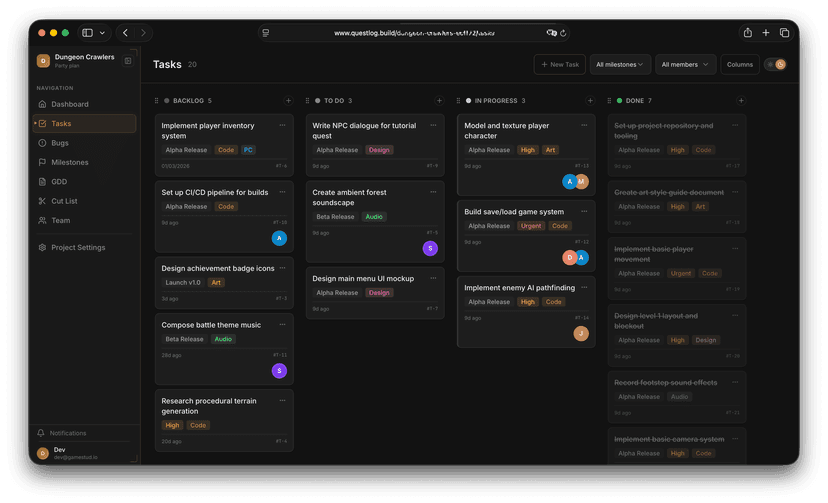The image size is (828, 503).
Task: Click the Urgent tag on Build save/load card
Action: 531,226
